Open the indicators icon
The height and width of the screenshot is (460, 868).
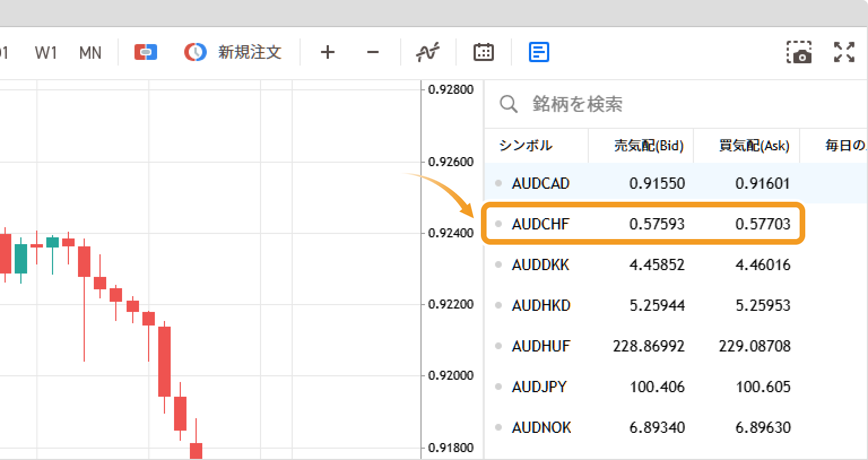coord(428,53)
